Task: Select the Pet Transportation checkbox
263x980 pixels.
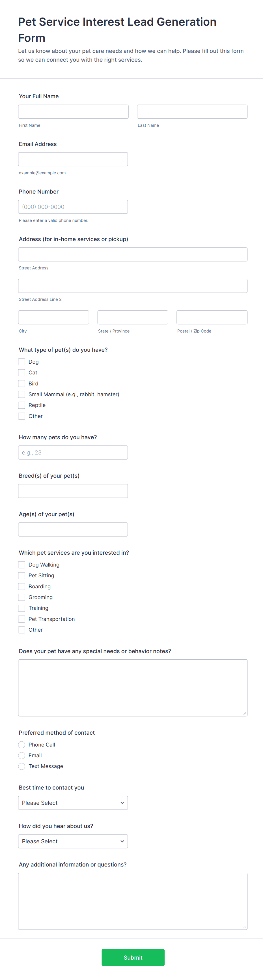Action: click(22, 619)
